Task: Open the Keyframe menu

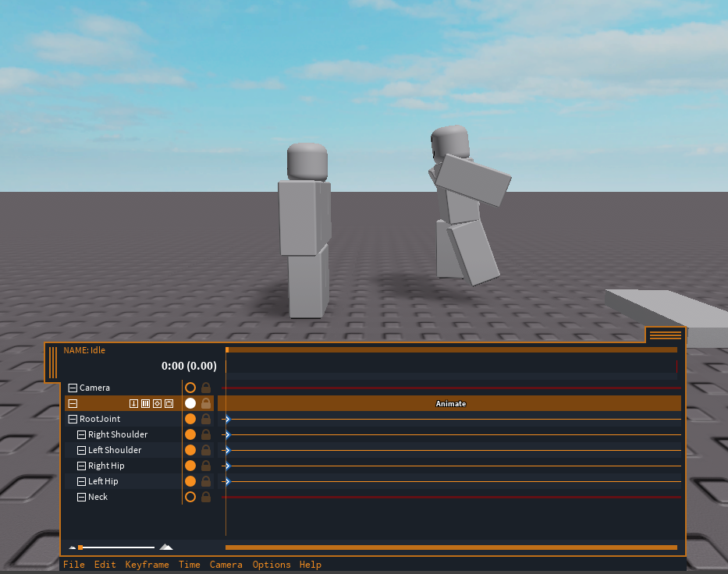Action: click(147, 565)
